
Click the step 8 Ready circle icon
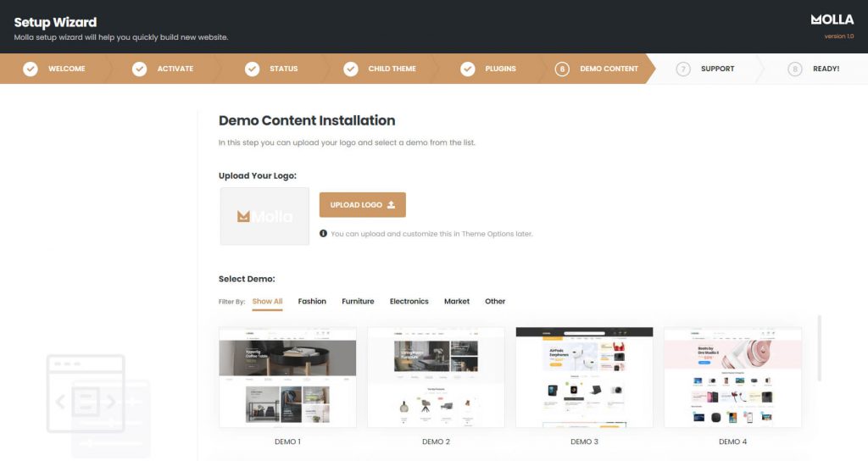point(794,69)
